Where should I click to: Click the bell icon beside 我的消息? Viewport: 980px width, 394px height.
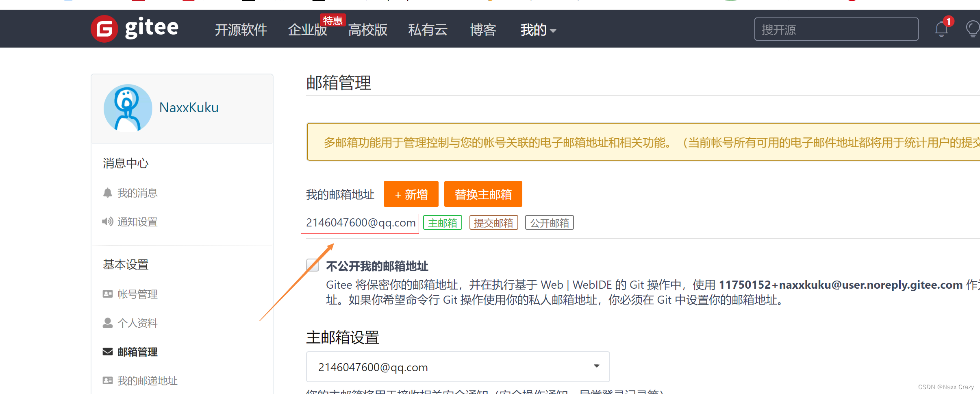107,192
